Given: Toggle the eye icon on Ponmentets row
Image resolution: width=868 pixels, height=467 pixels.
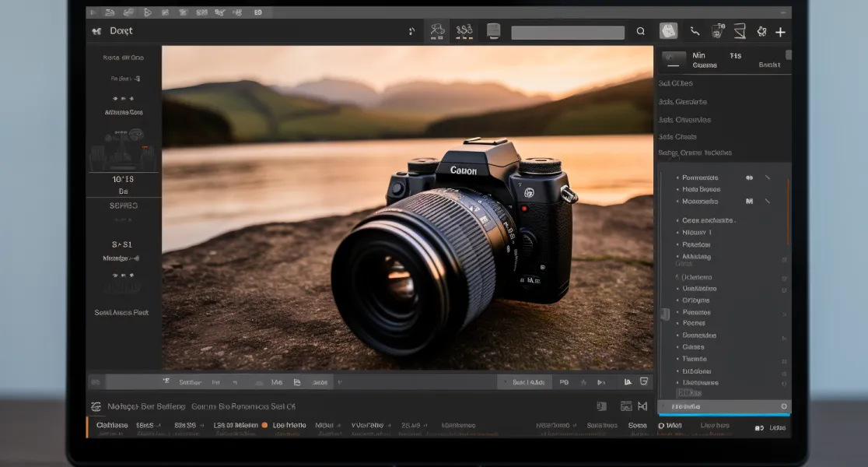Looking at the screenshot, I should coord(749,177).
